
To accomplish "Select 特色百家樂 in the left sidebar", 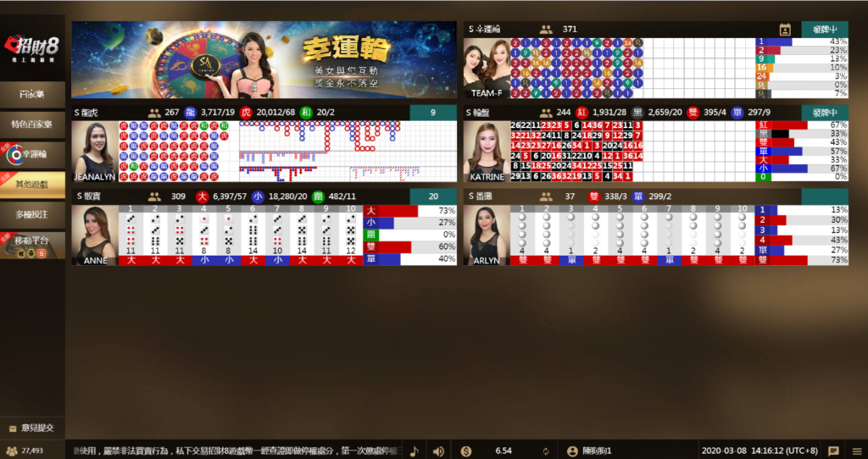I will (x=32, y=124).
